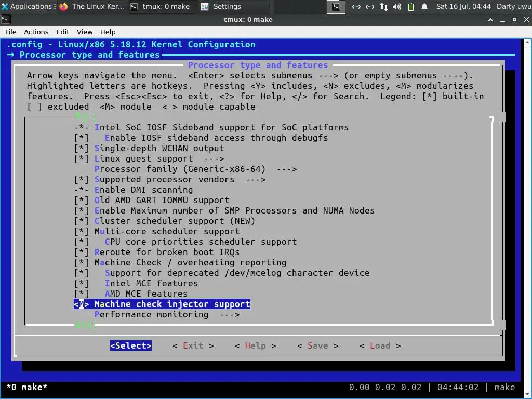Click the *0 make* tmux window label

27,387
